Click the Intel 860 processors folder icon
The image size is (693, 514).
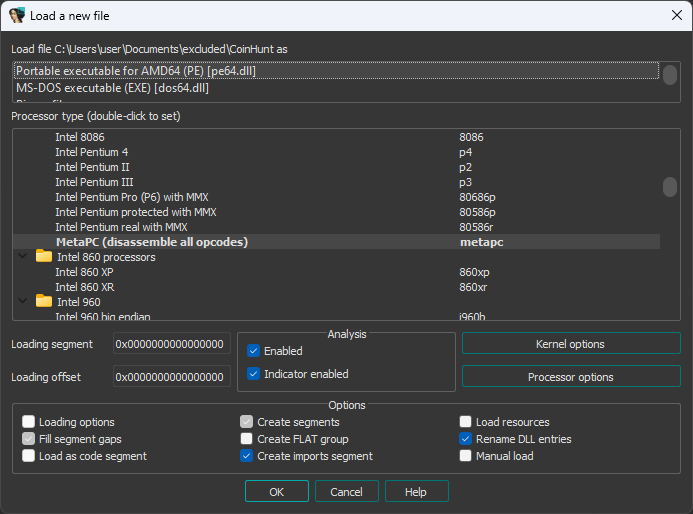(44, 256)
